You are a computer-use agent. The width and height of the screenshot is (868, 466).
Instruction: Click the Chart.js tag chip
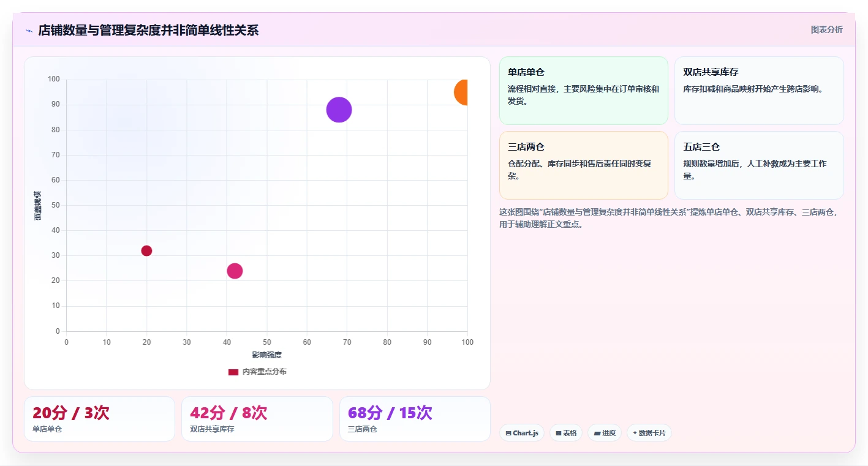[522, 433]
